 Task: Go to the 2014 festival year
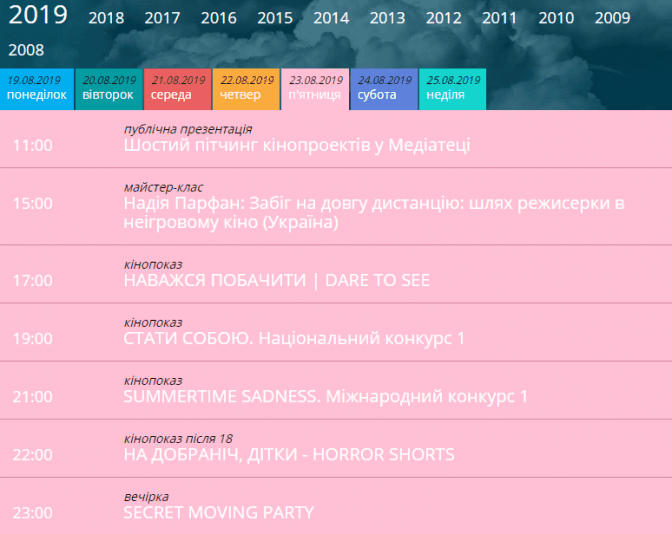point(331,18)
